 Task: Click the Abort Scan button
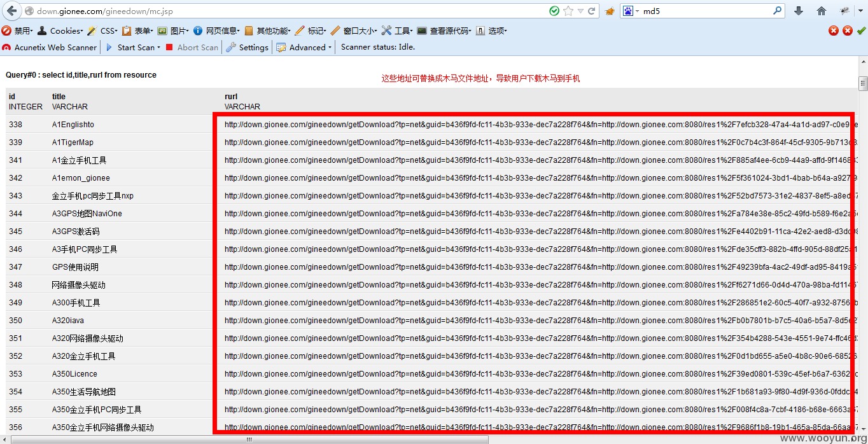192,47
